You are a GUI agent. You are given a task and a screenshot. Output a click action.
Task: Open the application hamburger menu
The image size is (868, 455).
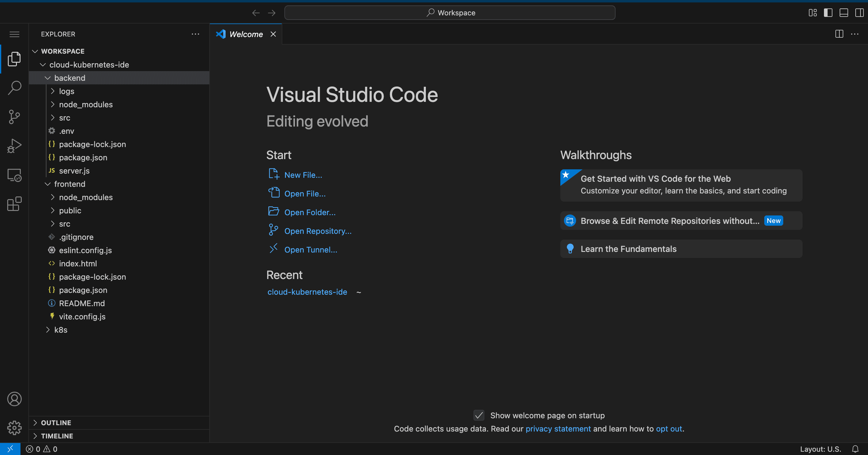coord(14,34)
